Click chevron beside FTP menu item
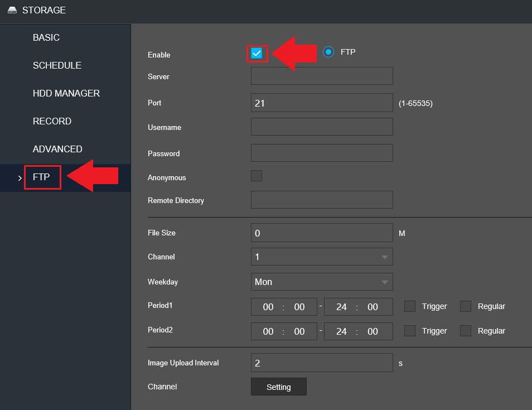The image size is (532, 410). coord(20,178)
